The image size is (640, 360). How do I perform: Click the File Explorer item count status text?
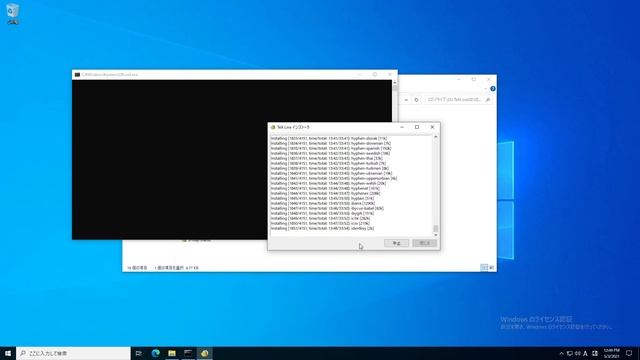point(137,268)
